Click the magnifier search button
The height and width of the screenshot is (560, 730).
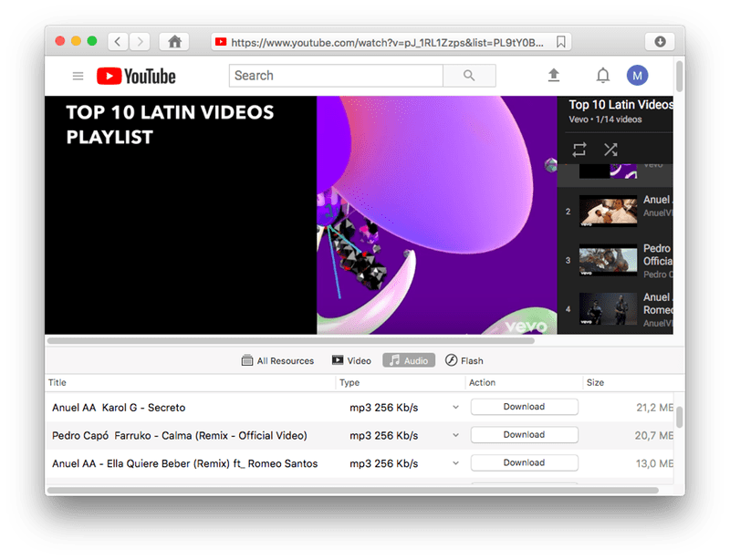coord(469,76)
